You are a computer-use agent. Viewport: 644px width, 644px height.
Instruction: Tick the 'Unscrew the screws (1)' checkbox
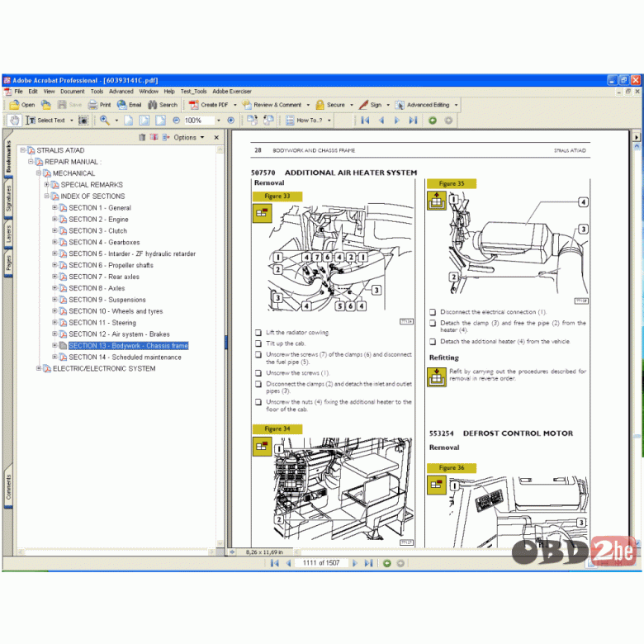pyautogui.click(x=258, y=373)
